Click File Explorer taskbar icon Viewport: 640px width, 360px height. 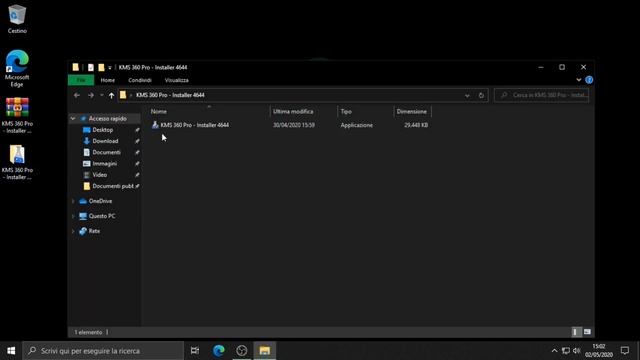click(264, 351)
